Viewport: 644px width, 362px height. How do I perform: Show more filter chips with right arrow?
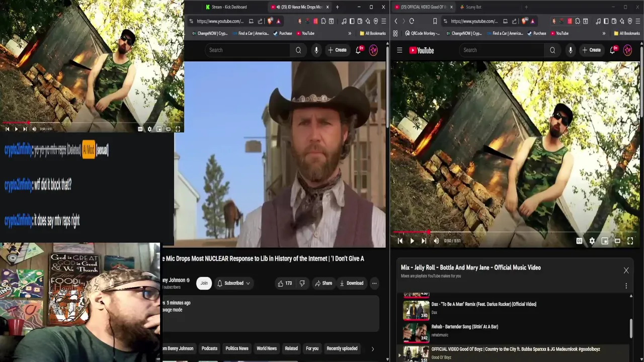tap(373, 348)
